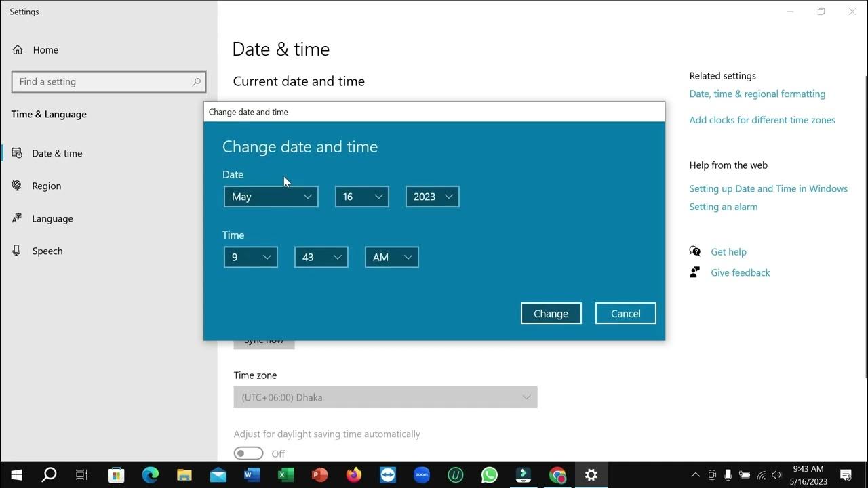Show hidden system tray icons

(x=696, y=475)
